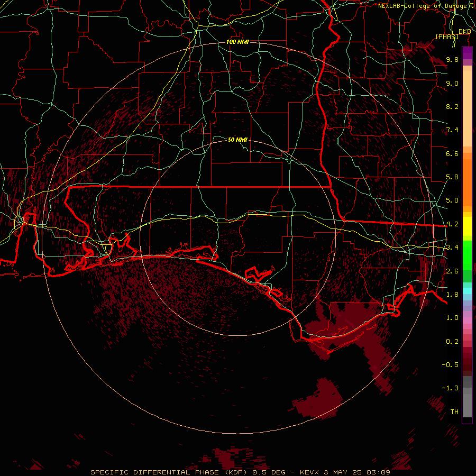Viewport: 476px width, 476px height.
Task: Select the 6.6 color scale value
Action: [x=452, y=153]
